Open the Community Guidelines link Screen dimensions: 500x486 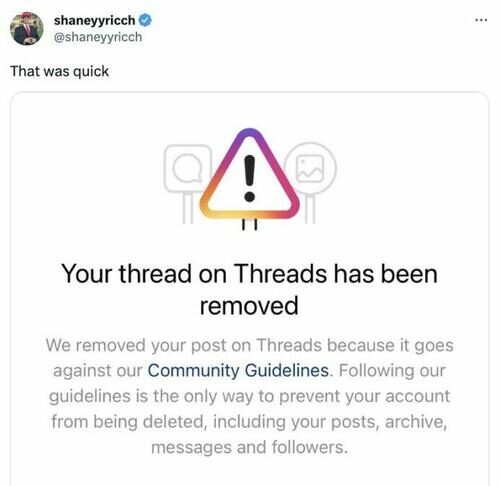click(238, 370)
